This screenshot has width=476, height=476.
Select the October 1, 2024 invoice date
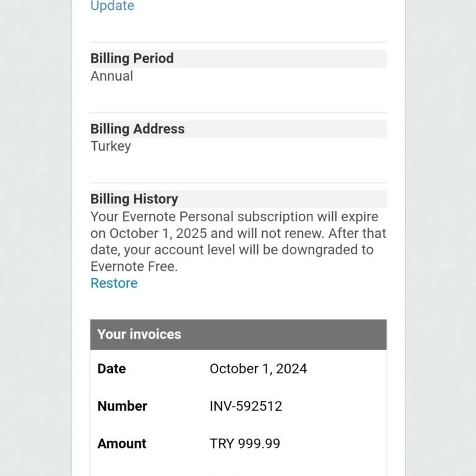258,369
